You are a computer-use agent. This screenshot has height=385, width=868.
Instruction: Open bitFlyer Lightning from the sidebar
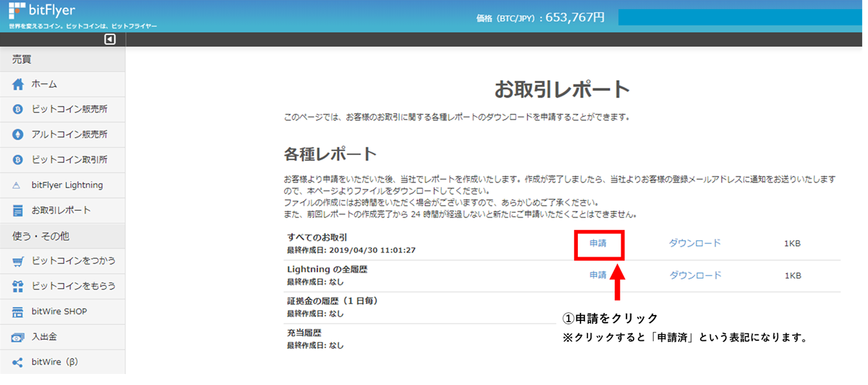62,185
